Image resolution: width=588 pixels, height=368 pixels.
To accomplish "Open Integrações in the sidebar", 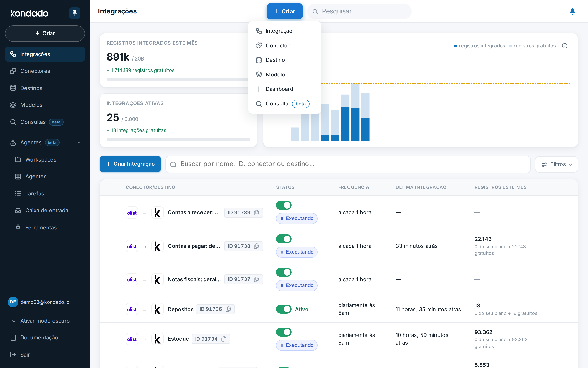I will click(45, 54).
